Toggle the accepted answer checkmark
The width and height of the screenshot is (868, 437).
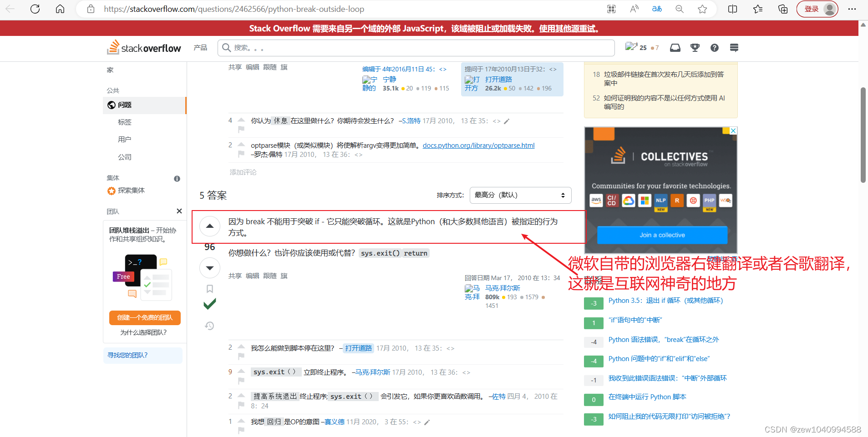210,303
